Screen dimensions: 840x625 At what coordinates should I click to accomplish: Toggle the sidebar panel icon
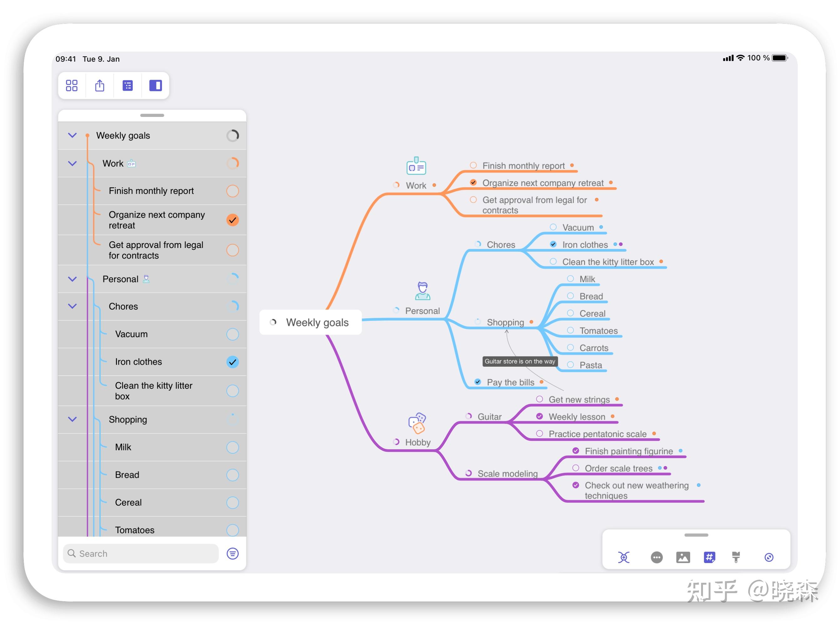(155, 85)
